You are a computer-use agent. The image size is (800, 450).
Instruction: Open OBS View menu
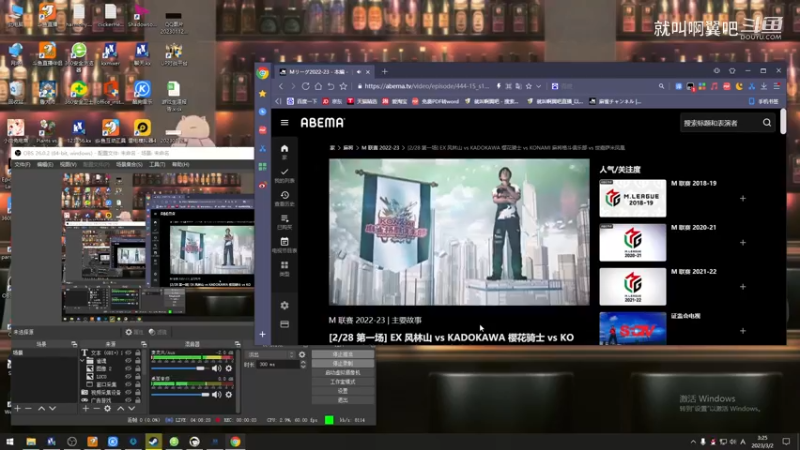click(x=68, y=164)
